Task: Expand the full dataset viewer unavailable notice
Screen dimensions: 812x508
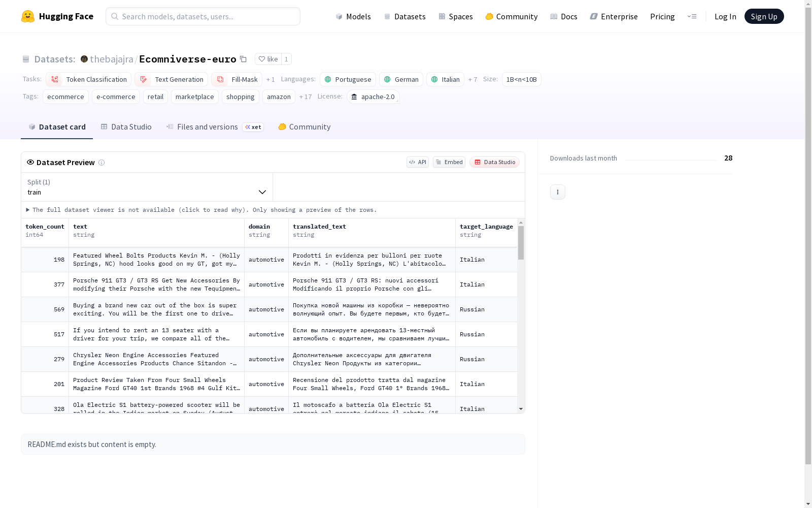Action: 201,210
